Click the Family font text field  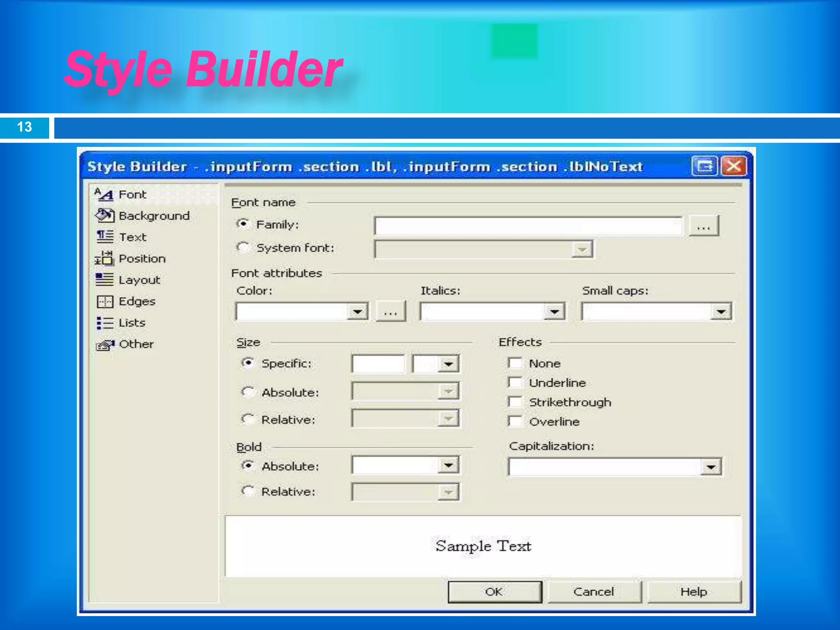tap(529, 226)
